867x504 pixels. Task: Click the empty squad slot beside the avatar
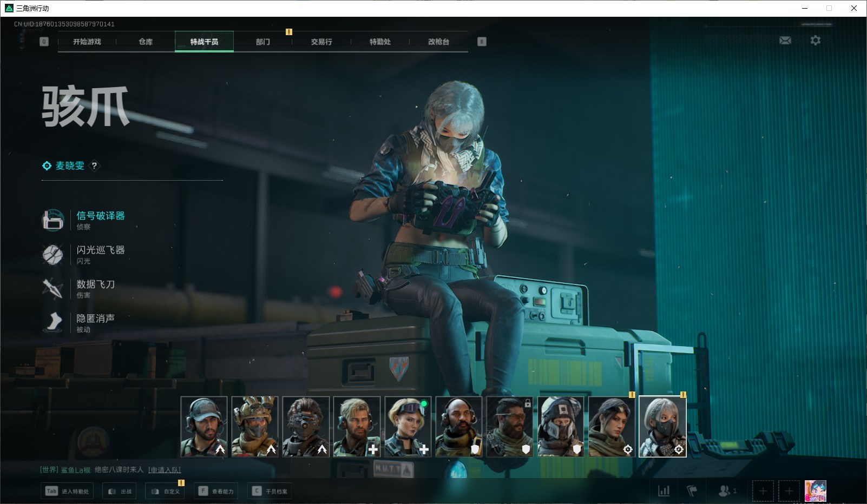[x=789, y=491]
